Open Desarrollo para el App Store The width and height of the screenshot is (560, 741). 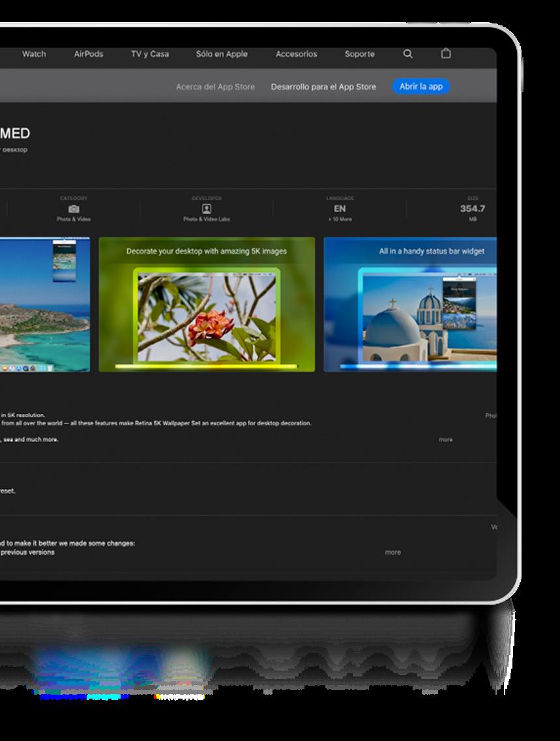point(323,87)
